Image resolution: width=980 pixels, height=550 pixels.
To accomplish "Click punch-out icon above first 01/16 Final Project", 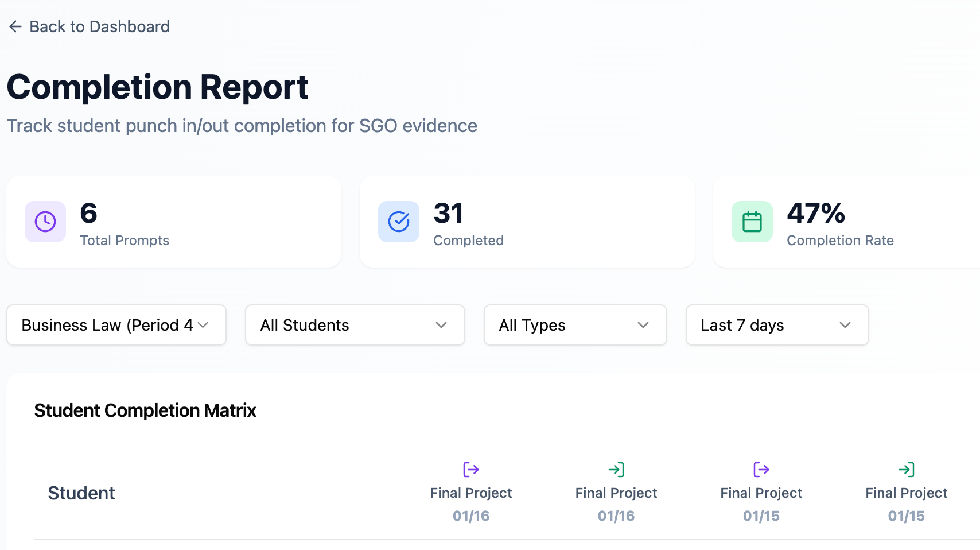I will tap(471, 470).
